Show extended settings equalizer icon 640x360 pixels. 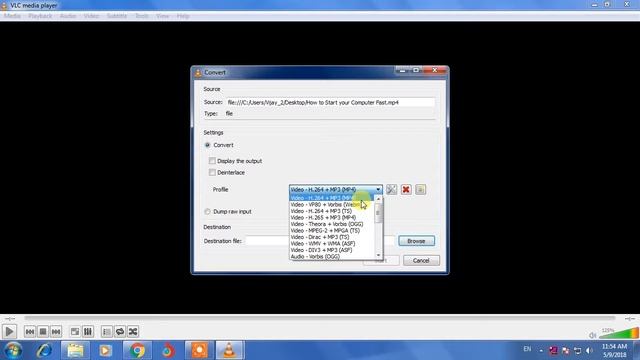88,331
